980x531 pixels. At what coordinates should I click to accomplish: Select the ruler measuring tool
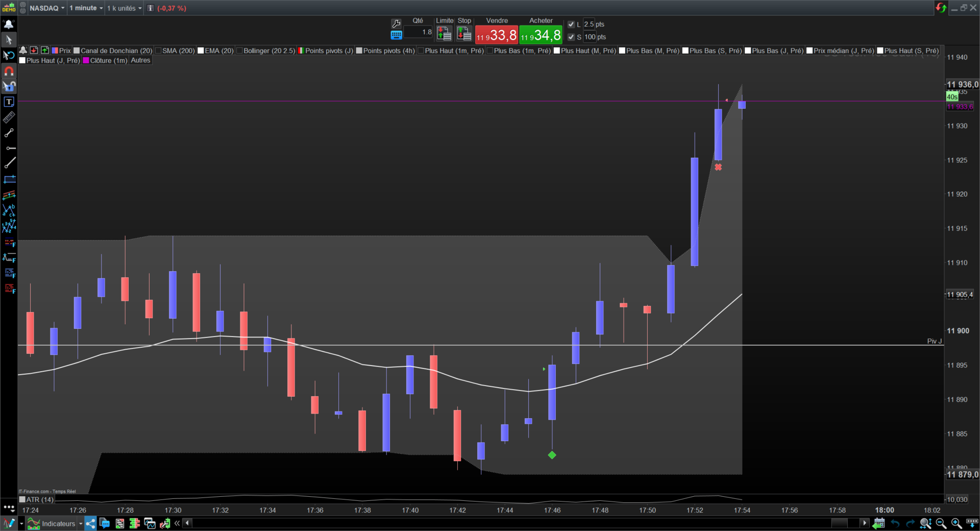point(9,117)
